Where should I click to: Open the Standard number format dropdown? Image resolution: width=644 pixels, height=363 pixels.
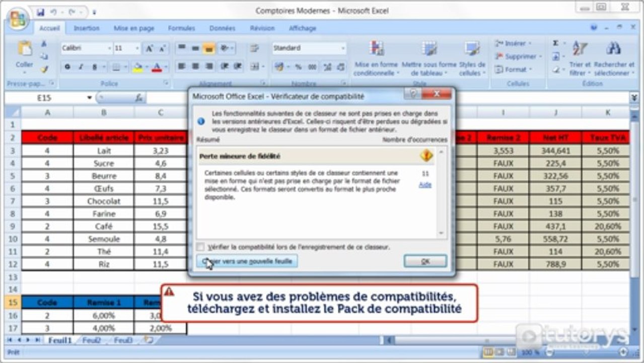coord(343,48)
